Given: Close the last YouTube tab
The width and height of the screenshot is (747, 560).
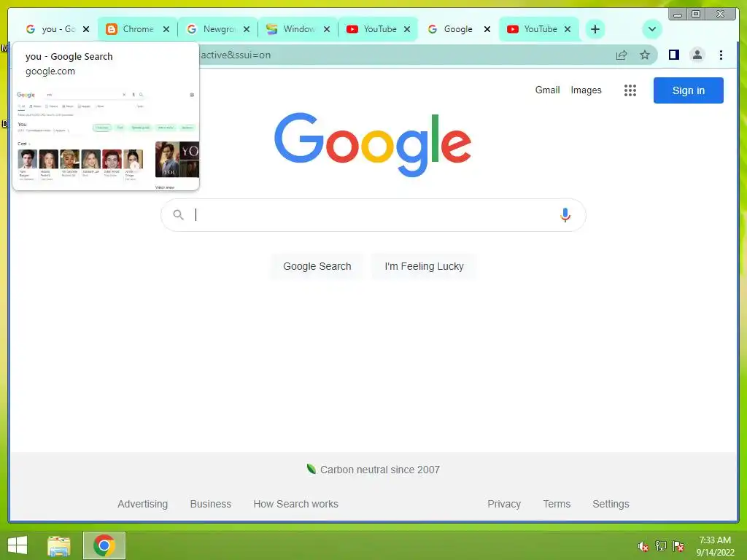Looking at the screenshot, I should (x=568, y=29).
